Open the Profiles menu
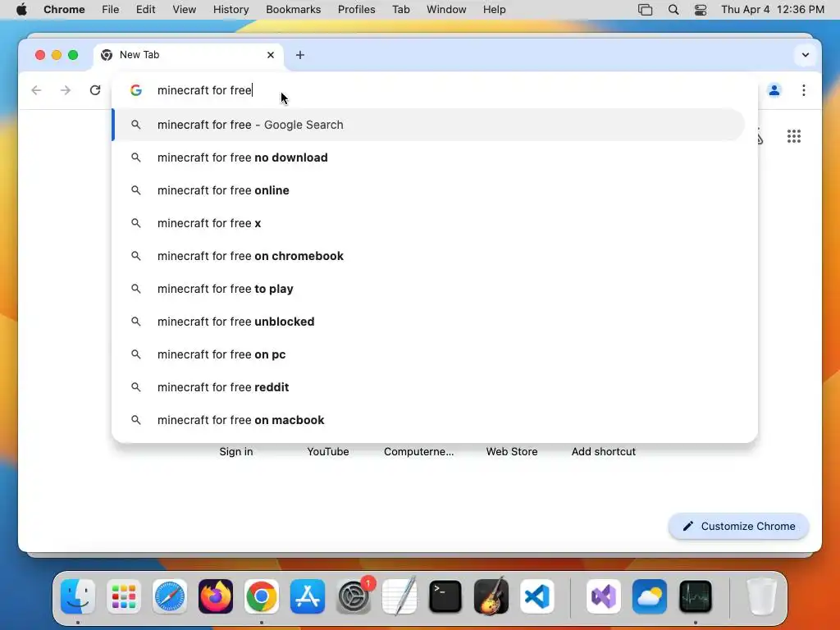The width and height of the screenshot is (840, 630). point(356,10)
